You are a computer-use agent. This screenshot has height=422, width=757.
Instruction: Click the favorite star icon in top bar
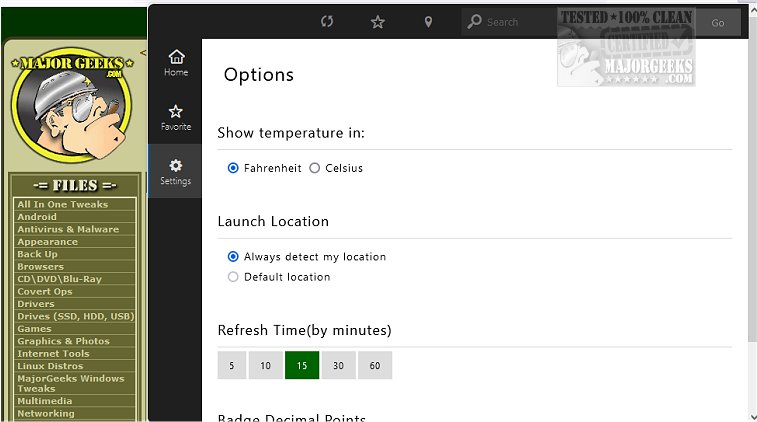click(378, 22)
